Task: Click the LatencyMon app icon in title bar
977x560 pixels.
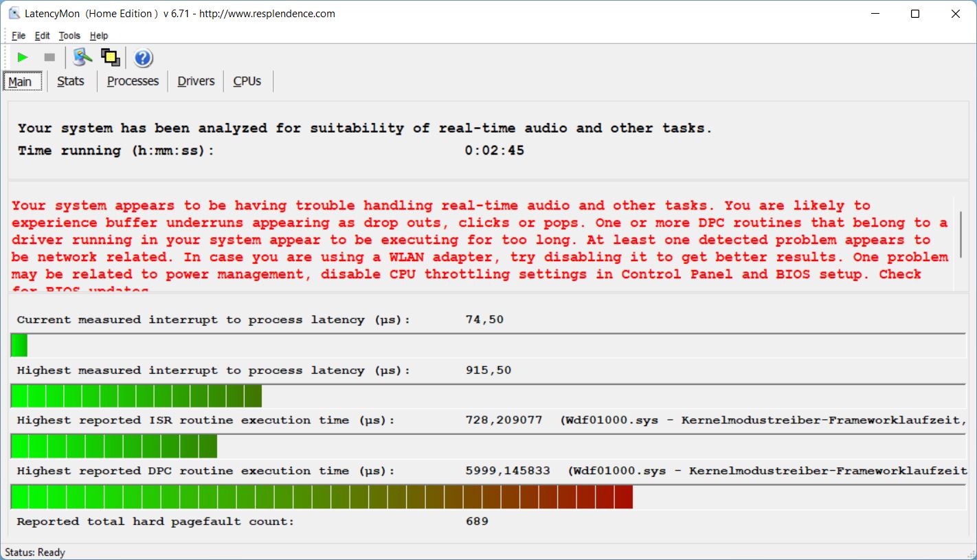Action: click(x=13, y=14)
